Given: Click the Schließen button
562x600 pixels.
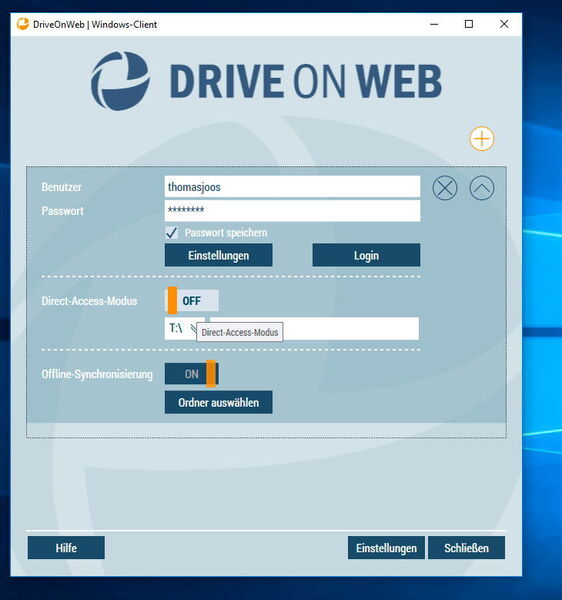Looking at the screenshot, I should pos(466,548).
